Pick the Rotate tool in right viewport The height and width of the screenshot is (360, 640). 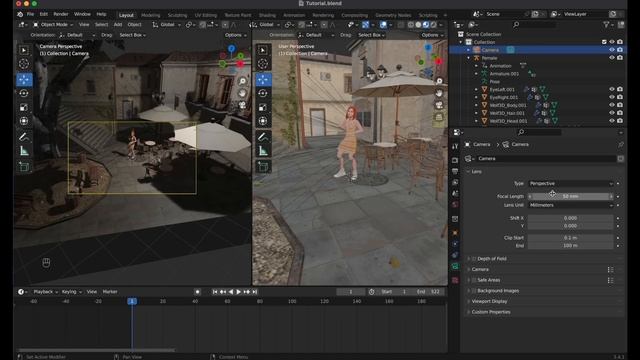point(263,93)
